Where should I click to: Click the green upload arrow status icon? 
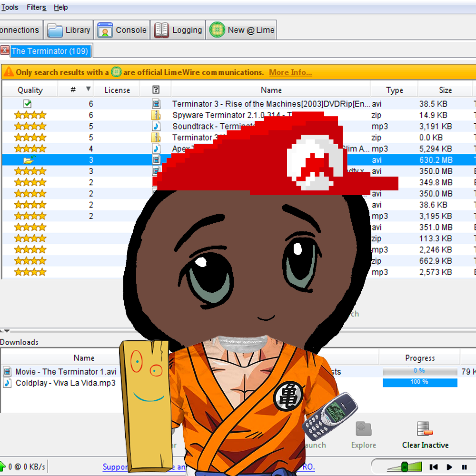3,466
